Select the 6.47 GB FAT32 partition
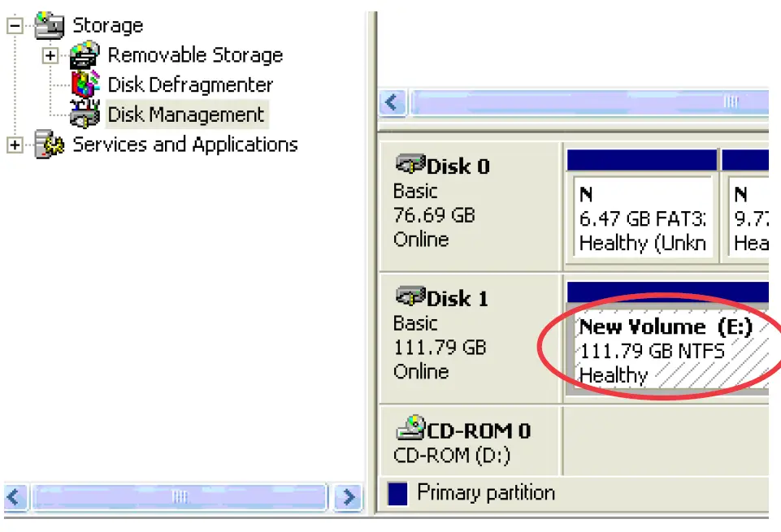This screenshot has width=781, height=532. (x=642, y=218)
